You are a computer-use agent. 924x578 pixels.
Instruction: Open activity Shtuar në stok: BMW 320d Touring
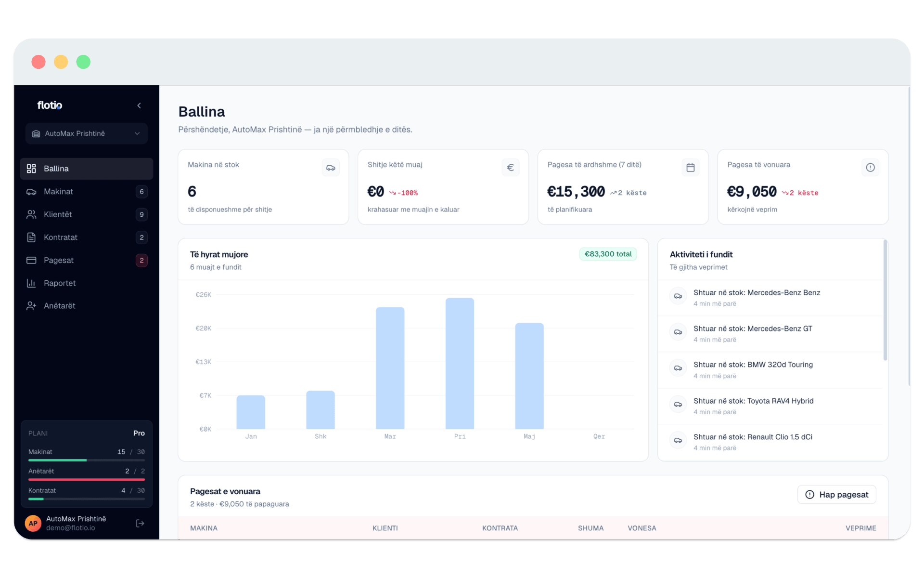point(770,370)
